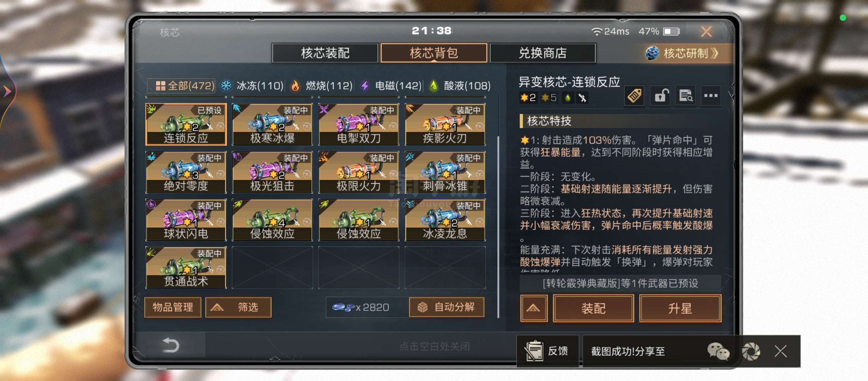Expand the 筛选 filter options

click(x=238, y=307)
